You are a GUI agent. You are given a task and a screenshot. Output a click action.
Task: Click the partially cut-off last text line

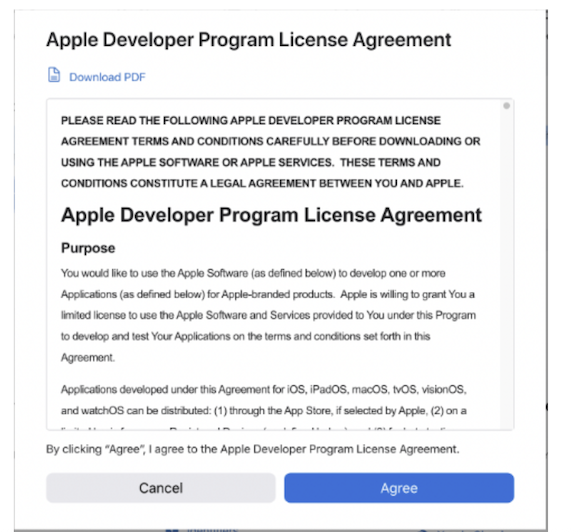pos(259,428)
